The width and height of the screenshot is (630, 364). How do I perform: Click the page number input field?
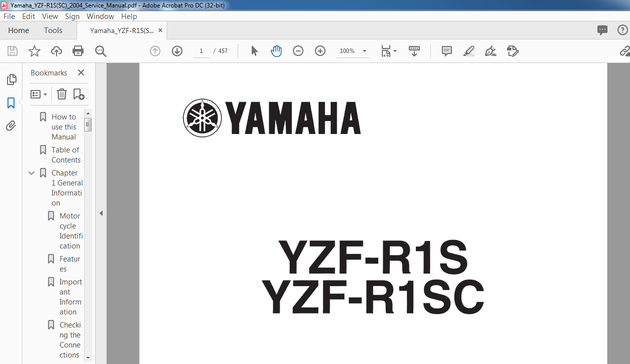[201, 51]
